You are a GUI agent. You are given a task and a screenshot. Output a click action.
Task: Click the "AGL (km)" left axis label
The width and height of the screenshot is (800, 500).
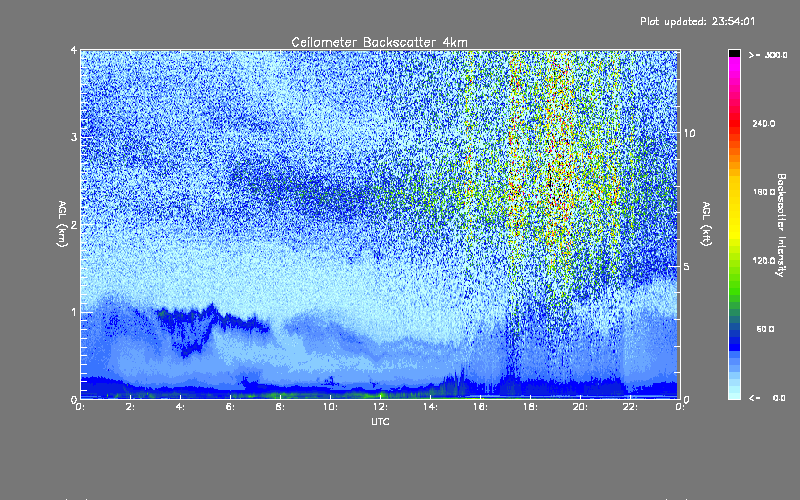62,224
